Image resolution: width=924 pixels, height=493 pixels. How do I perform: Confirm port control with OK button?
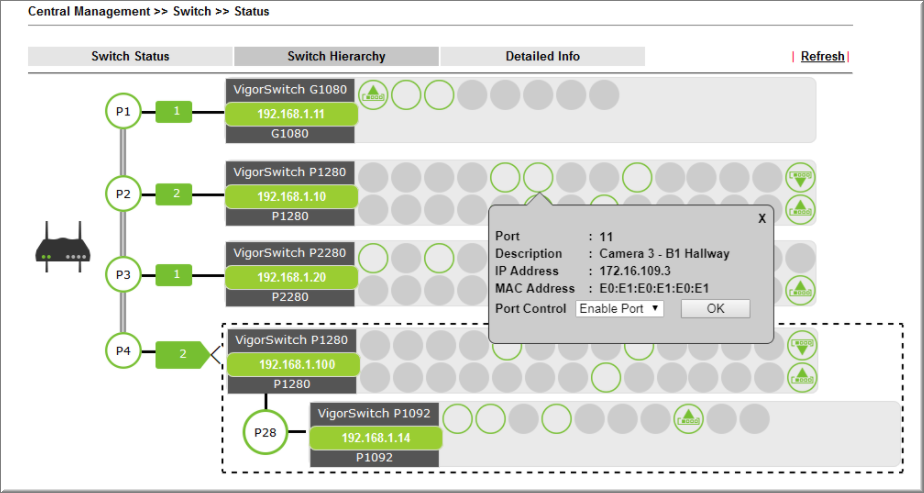715,309
